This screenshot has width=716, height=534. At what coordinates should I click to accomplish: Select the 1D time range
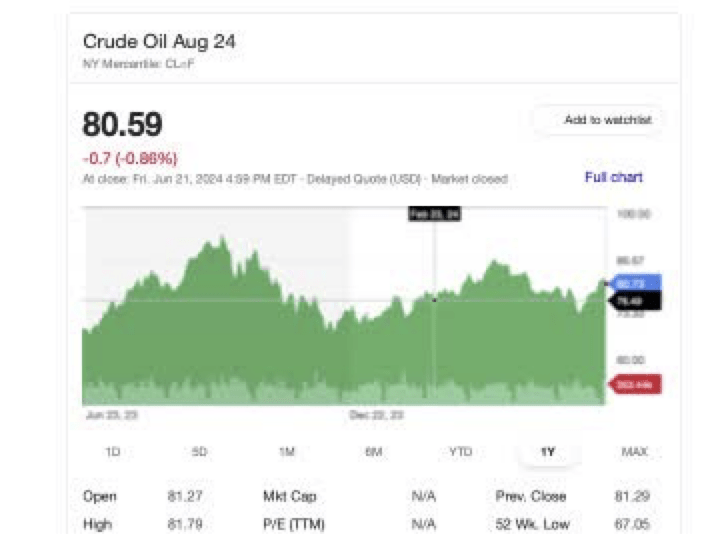113,452
